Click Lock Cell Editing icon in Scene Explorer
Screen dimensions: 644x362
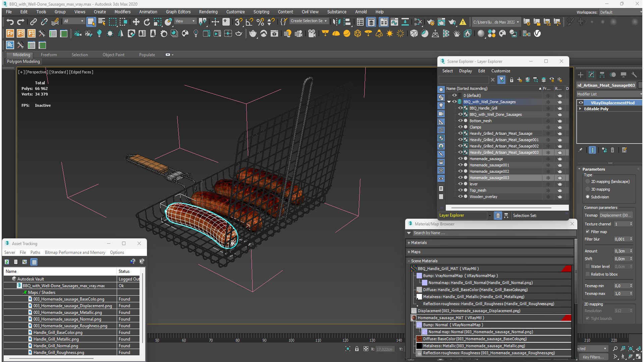click(x=512, y=80)
